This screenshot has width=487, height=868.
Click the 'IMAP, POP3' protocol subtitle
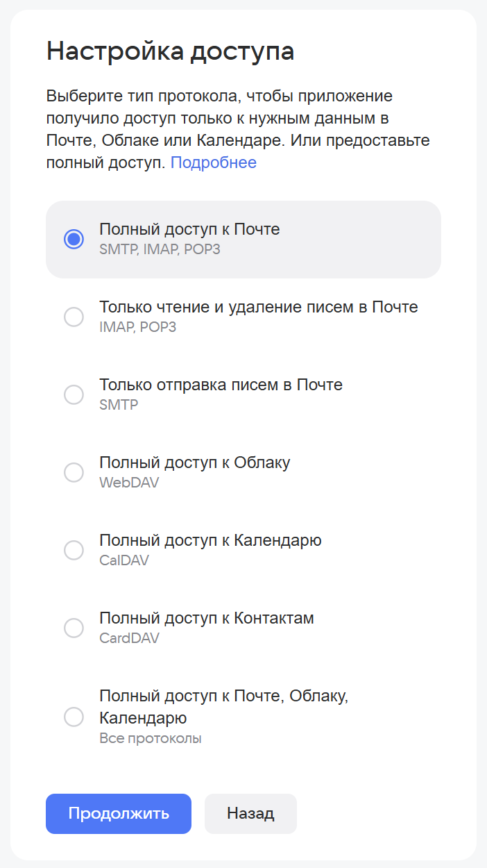pos(137,326)
